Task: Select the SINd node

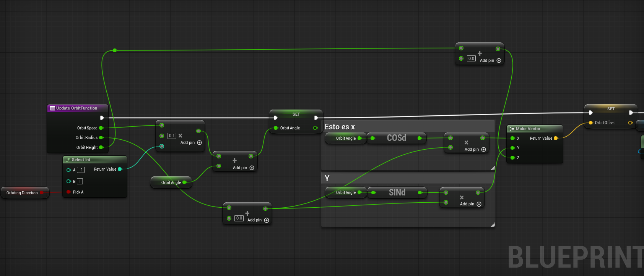Action: 397,192
